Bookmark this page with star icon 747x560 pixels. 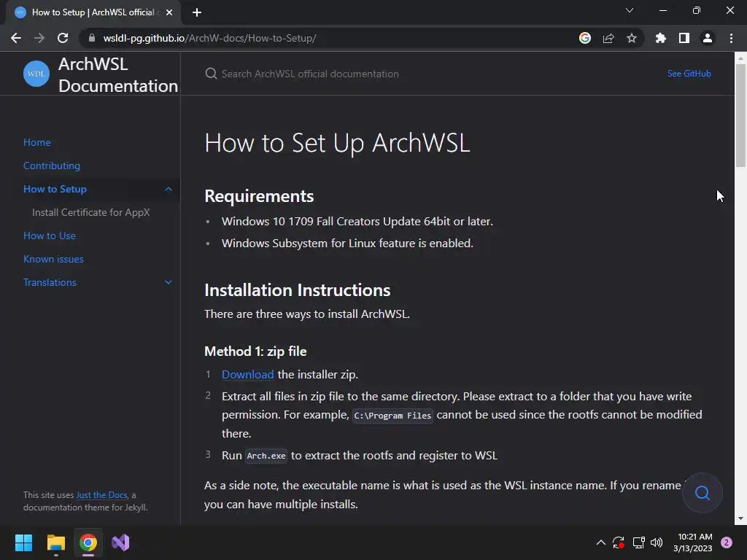[632, 38]
